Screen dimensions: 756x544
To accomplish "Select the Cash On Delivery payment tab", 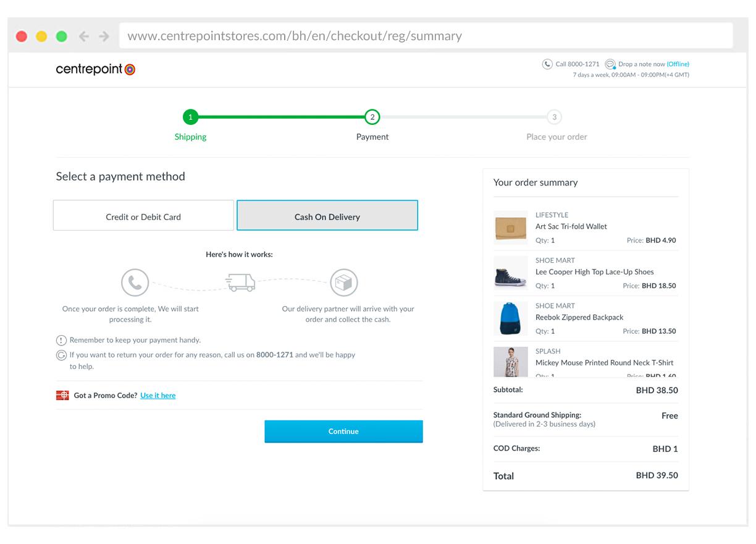I will [327, 216].
